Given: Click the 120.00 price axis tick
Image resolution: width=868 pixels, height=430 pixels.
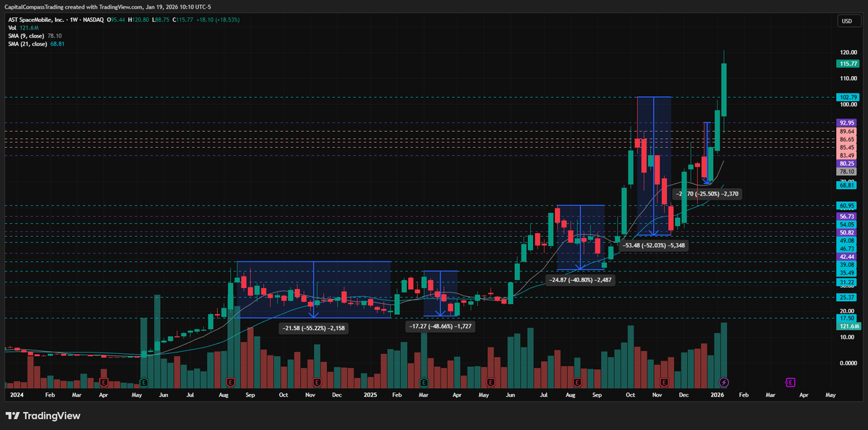Looking at the screenshot, I should [x=849, y=53].
